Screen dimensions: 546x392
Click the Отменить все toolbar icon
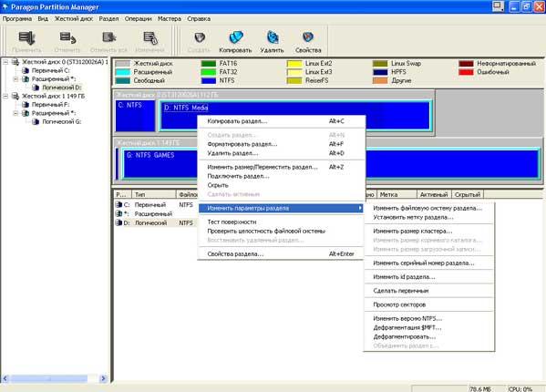[108, 37]
